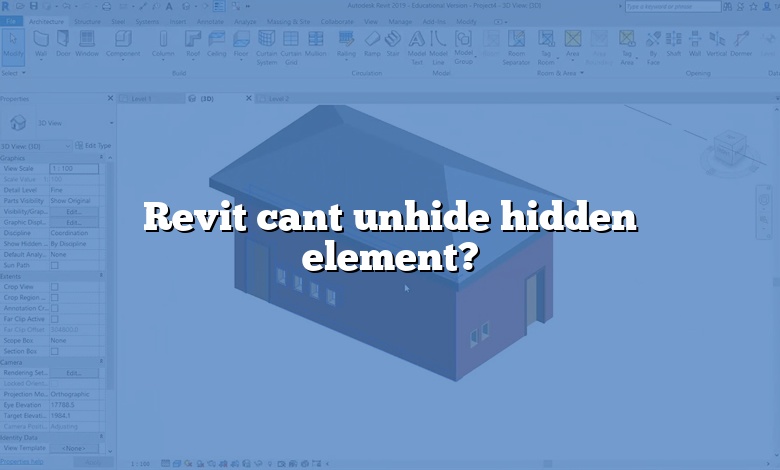Click Edit Type button
The image size is (780, 470).
click(94, 146)
